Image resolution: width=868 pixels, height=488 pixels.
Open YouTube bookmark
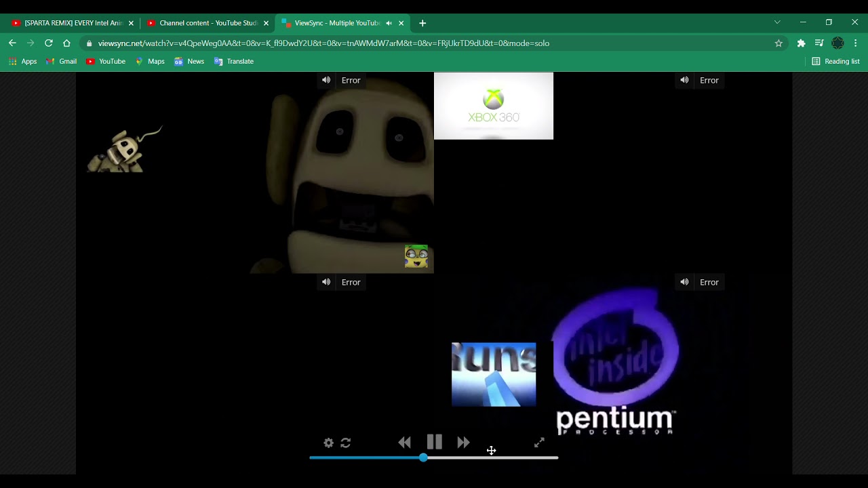(x=106, y=61)
